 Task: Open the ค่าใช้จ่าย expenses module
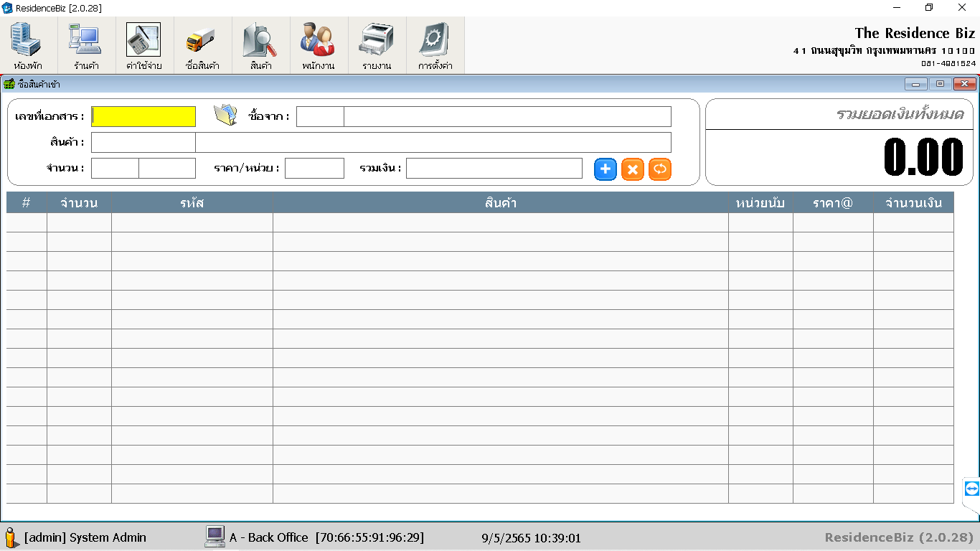point(144,45)
